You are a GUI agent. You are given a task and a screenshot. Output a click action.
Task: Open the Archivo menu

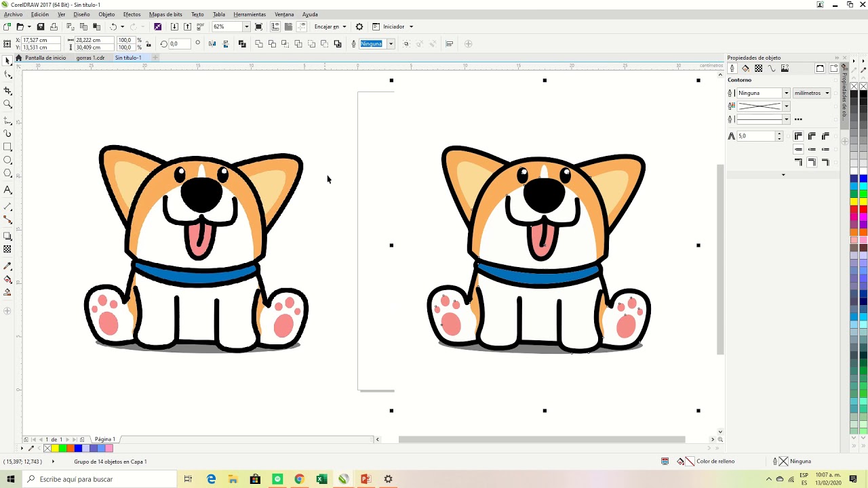(x=13, y=14)
